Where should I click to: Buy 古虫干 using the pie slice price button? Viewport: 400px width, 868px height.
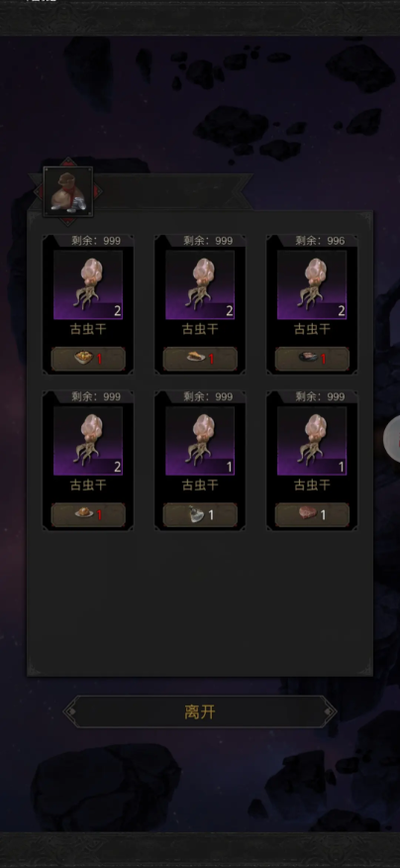(x=200, y=359)
